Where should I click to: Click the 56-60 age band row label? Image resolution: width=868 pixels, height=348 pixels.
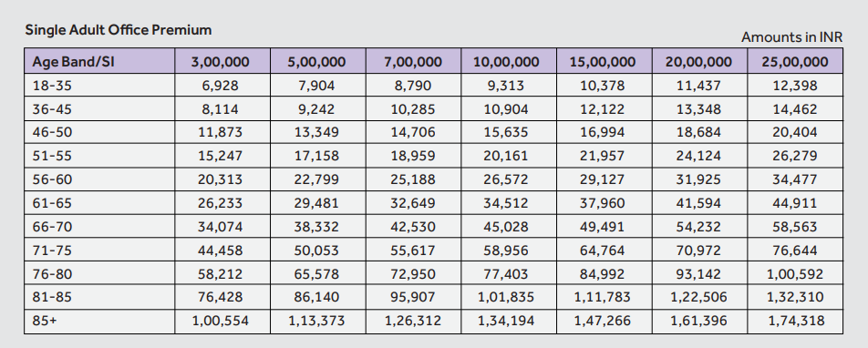coord(52,179)
